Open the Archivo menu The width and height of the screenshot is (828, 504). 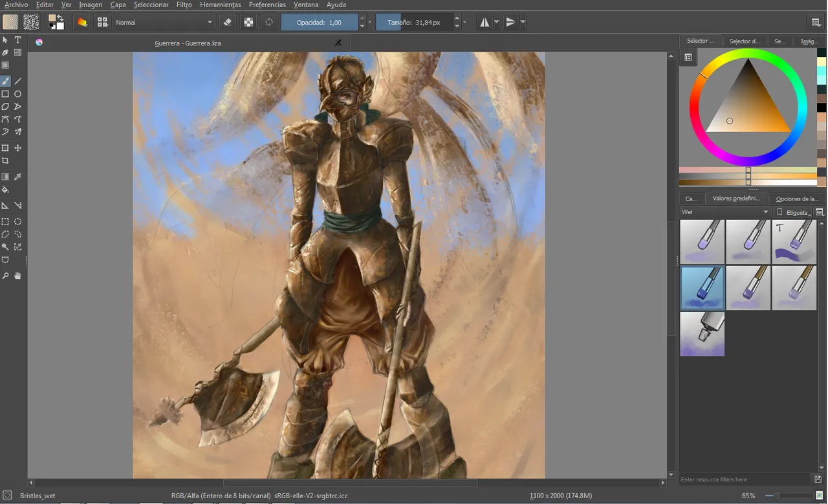pos(16,5)
